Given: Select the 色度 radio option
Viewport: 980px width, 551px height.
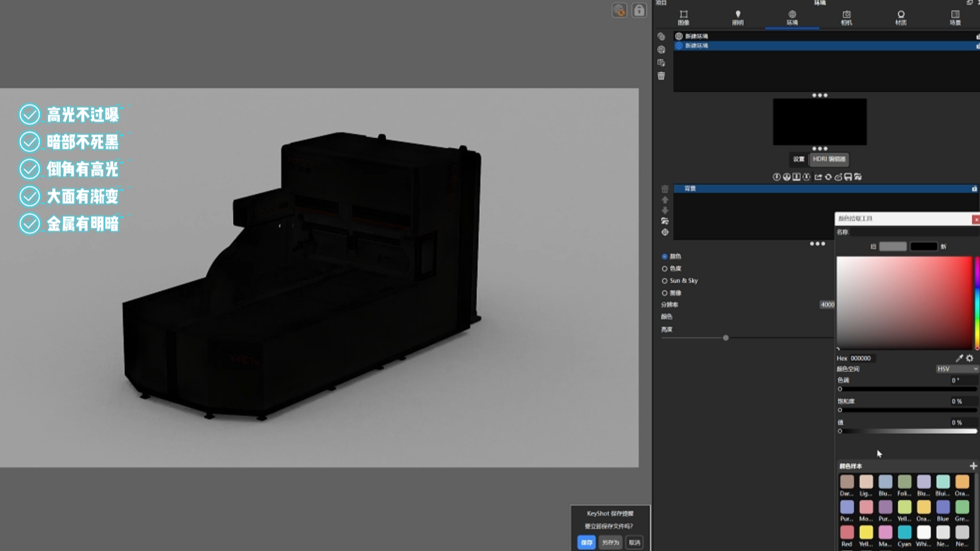Looking at the screenshot, I should [665, 268].
